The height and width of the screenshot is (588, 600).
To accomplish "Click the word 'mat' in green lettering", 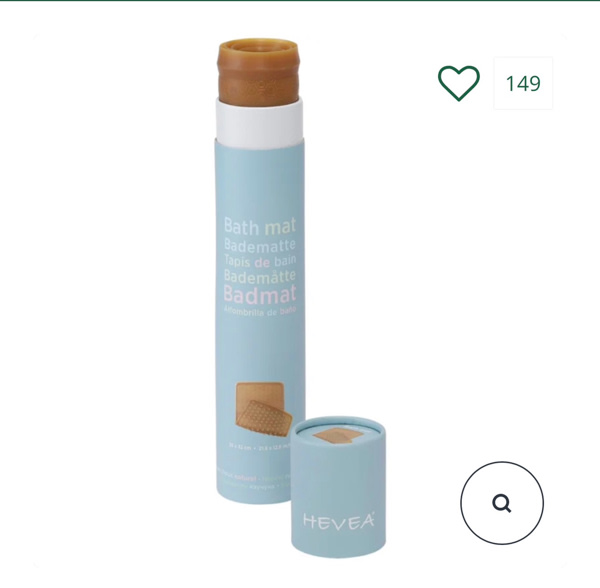I will pyautogui.click(x=280, y=226).
